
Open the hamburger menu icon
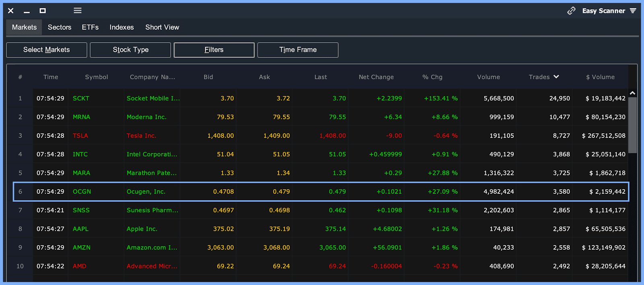click(x=78, y=10)
